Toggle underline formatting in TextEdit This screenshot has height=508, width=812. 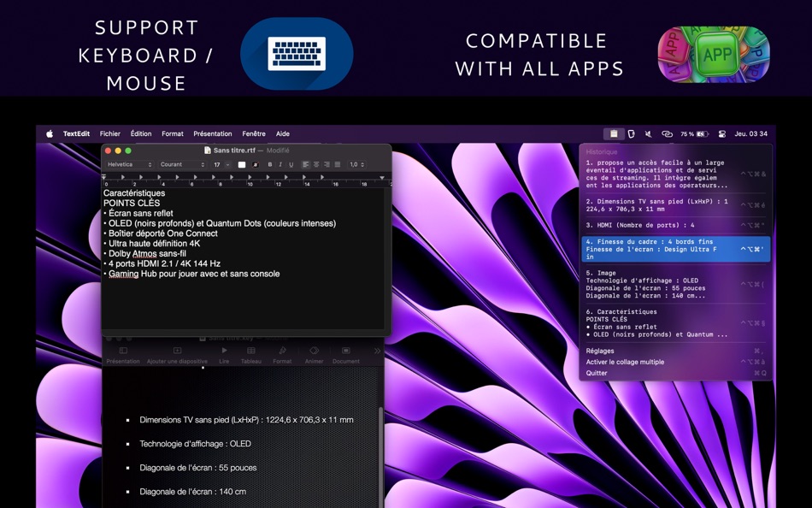coord(291,164)
